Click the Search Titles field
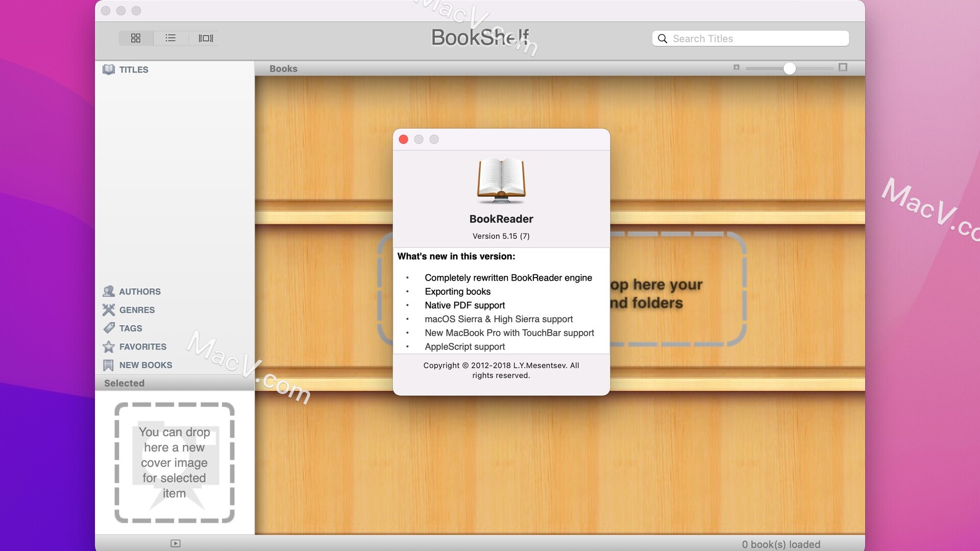 (750, 38)
